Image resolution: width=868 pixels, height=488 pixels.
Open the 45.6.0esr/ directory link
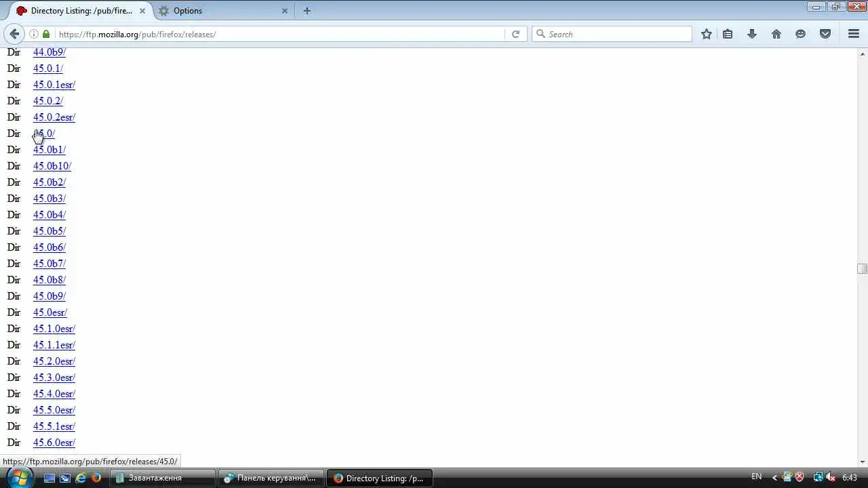[54, 443]
